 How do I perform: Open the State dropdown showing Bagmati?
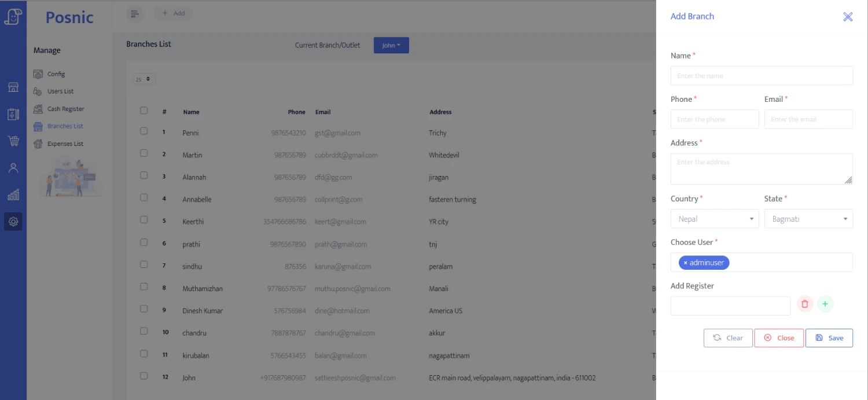coord(808,219)
